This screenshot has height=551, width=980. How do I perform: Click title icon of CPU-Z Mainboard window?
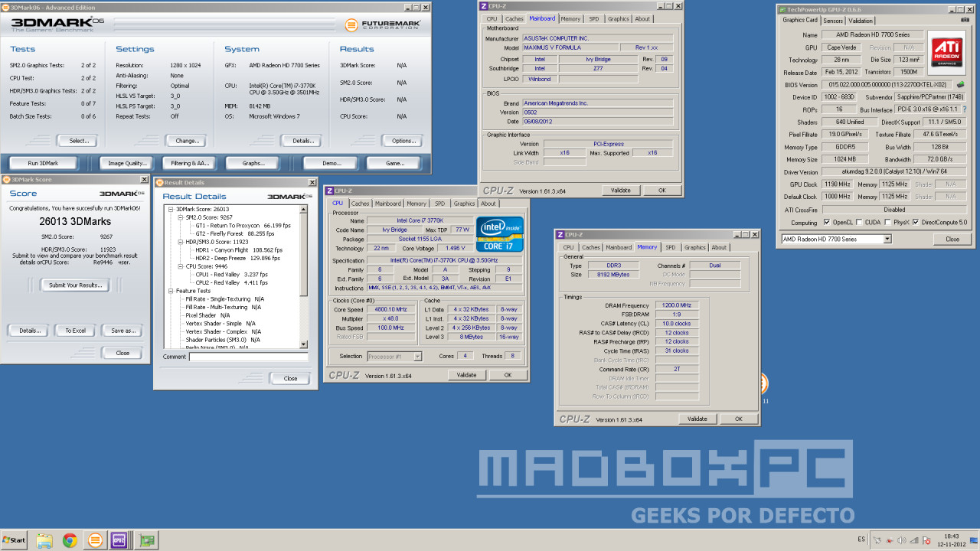pyautogui.click(x=484, y=6)
